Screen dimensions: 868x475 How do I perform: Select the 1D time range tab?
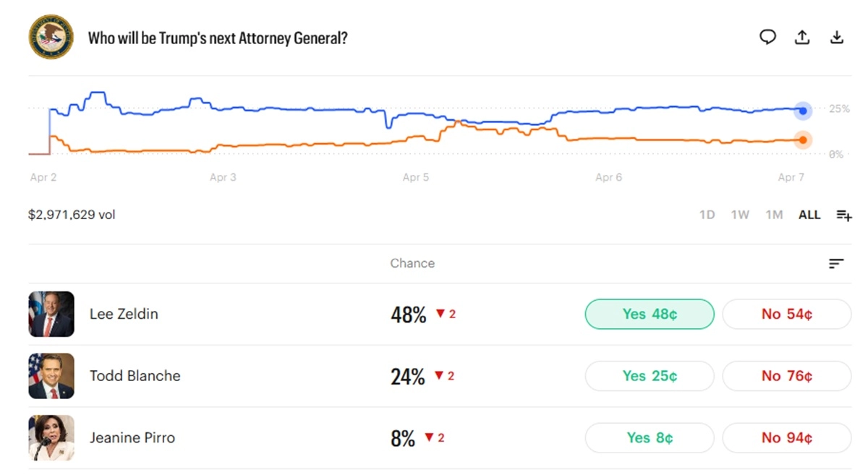707,215
